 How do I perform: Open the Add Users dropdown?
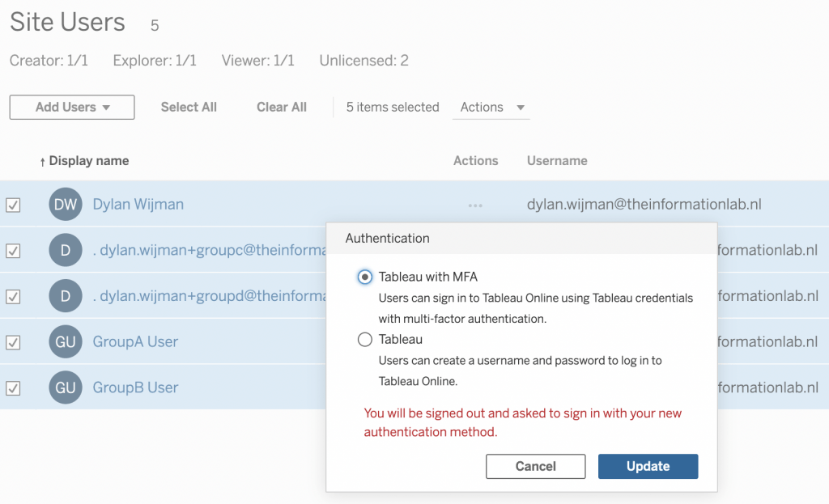pos(72,108)
